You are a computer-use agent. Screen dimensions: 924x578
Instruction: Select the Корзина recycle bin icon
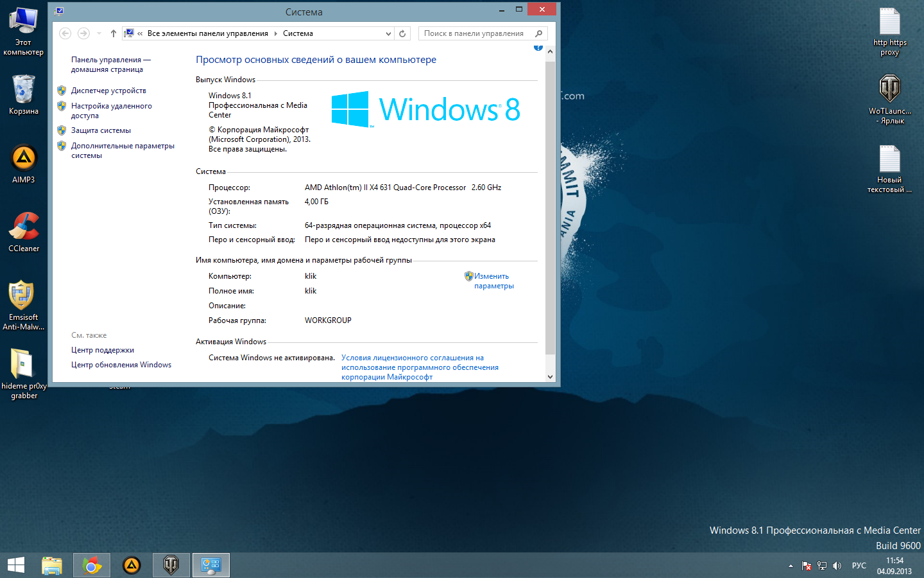point(24,94)
